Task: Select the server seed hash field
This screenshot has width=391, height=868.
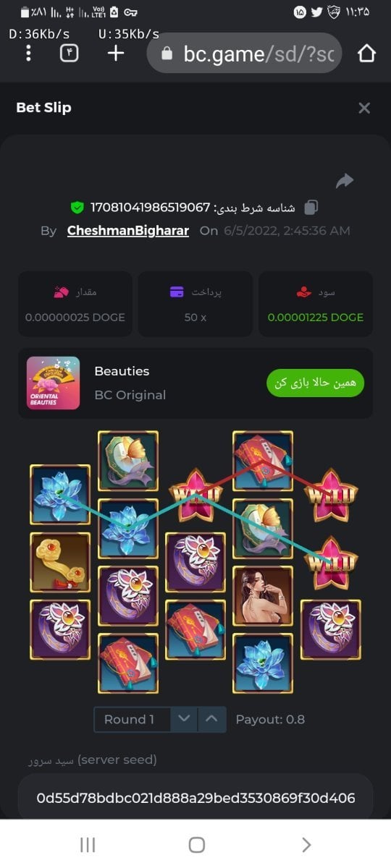Action: click(195, 798)
